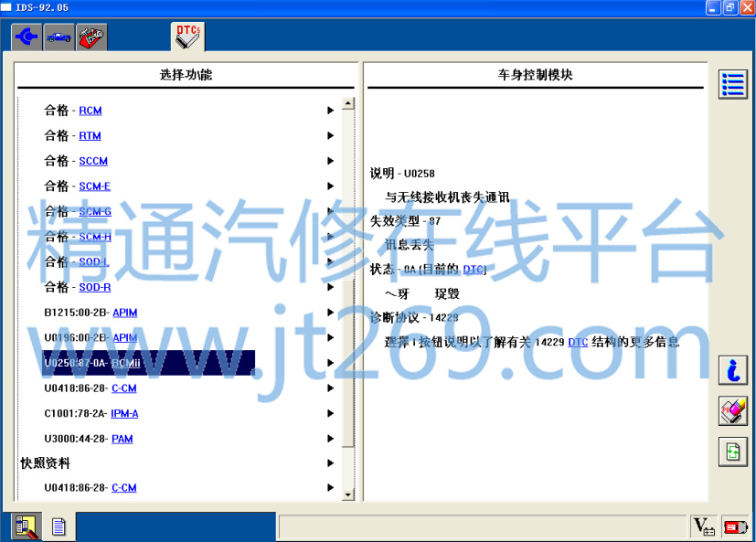Expand the arrow on SOD-R row
Image resolution: width=756 pixels, height=542 pixels.
point(330,287)
